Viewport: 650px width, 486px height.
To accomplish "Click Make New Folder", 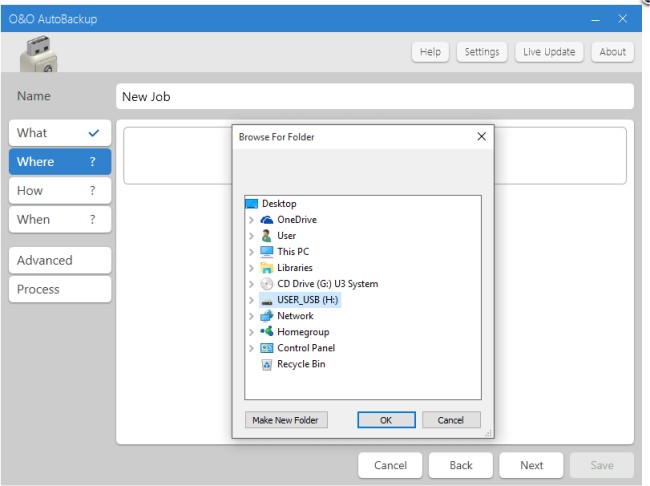I will [286, 420].
